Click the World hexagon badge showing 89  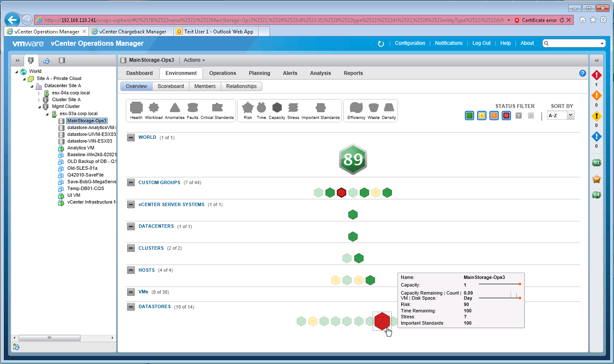click(353, 160)
